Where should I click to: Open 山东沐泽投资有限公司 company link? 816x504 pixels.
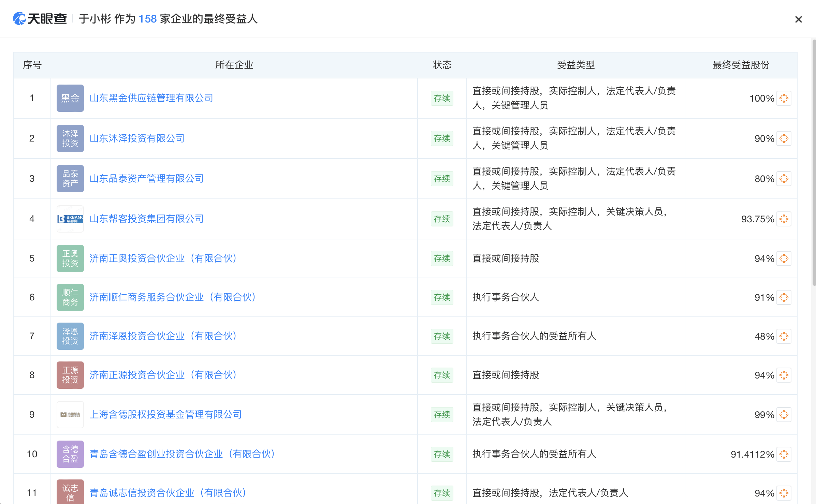(137, 138)
